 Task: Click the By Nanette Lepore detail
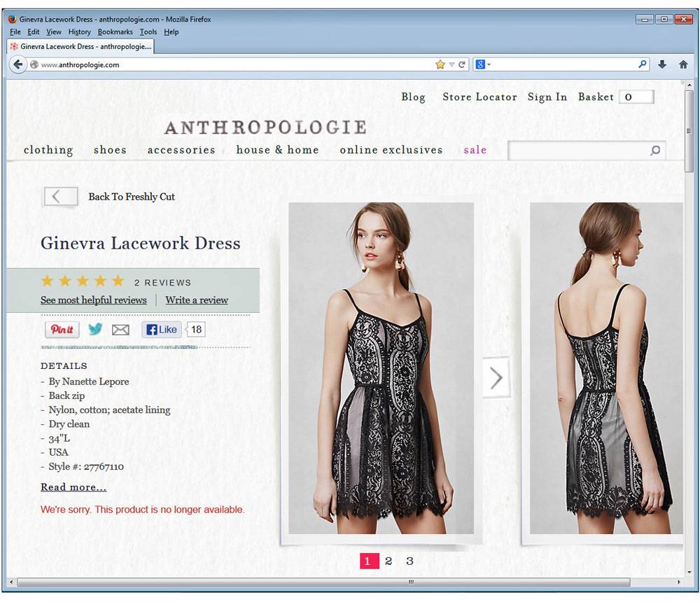click(88, 381)
